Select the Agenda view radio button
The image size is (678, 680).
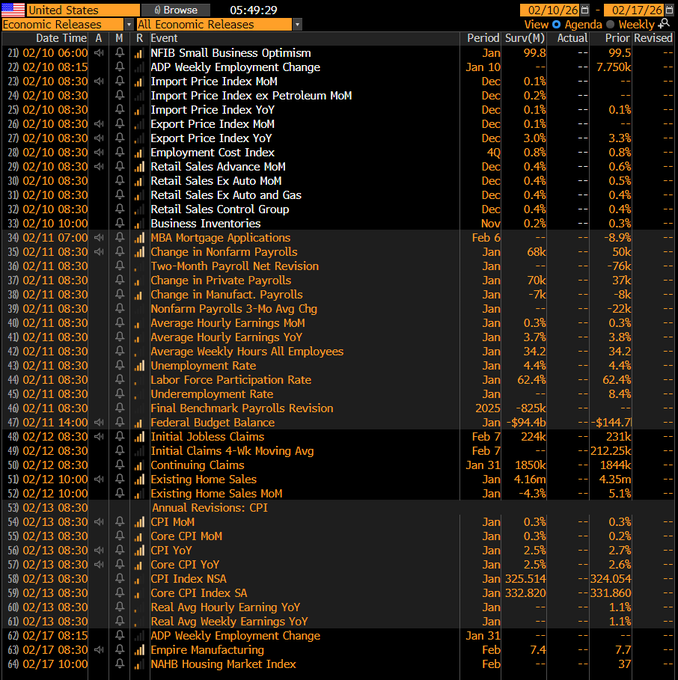(557, 24)
